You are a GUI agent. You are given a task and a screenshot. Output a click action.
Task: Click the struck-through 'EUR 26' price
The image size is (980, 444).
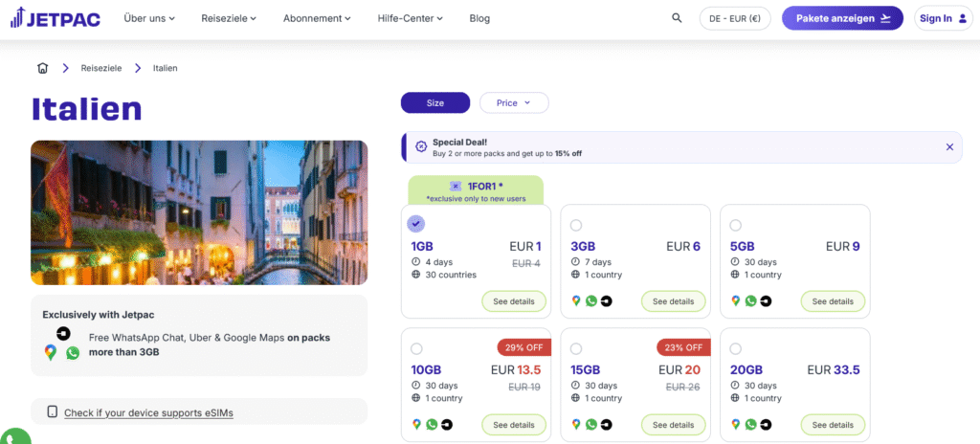click(x=682, y=388)
